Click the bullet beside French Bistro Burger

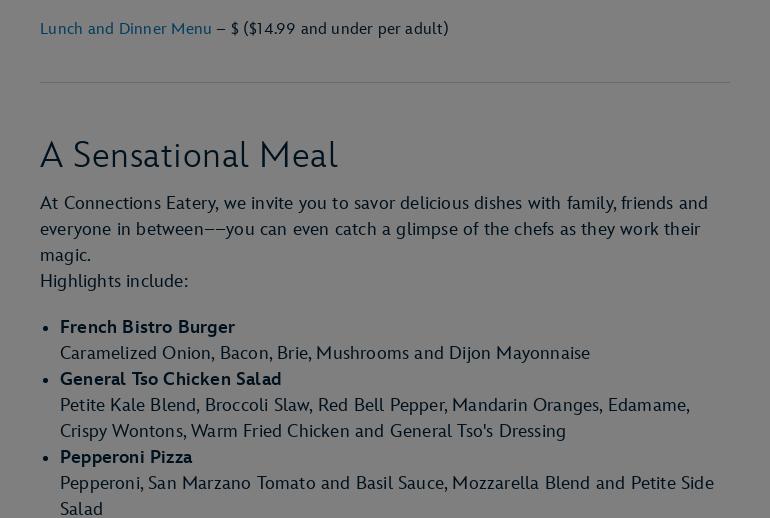[47, 328]
